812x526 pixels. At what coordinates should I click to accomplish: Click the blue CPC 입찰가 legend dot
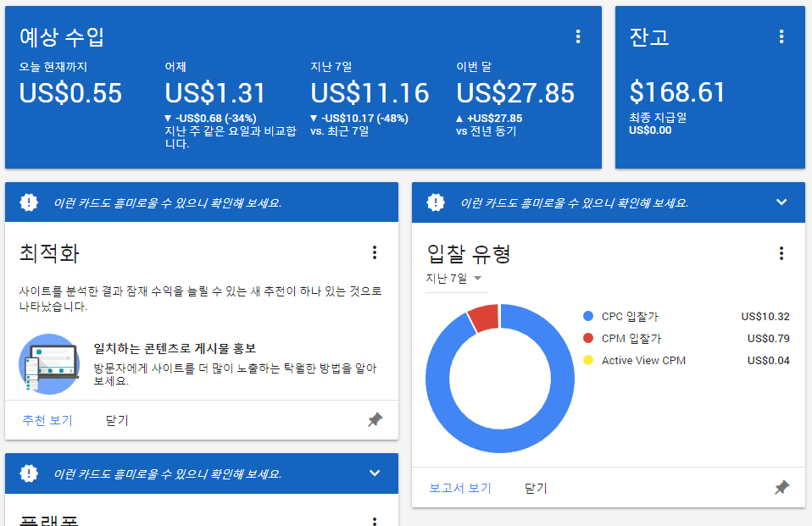pyautogui.click(x=588, y=317)
